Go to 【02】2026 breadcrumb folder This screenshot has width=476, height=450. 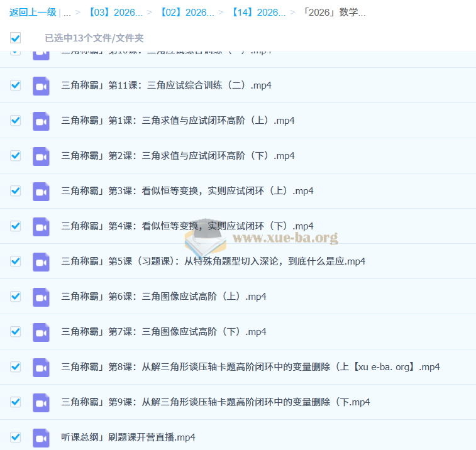point(186,13)
